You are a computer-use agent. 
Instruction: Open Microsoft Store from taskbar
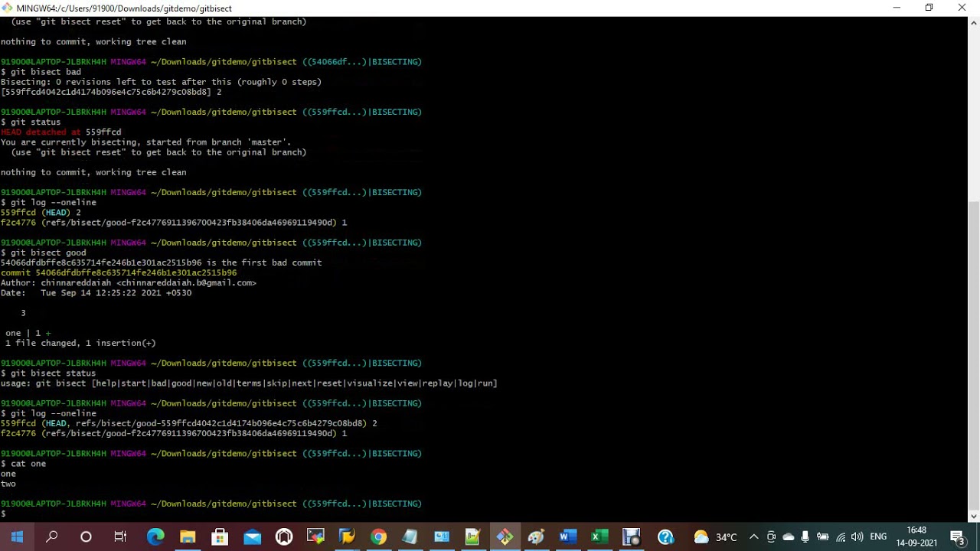(x=220, y=536)
